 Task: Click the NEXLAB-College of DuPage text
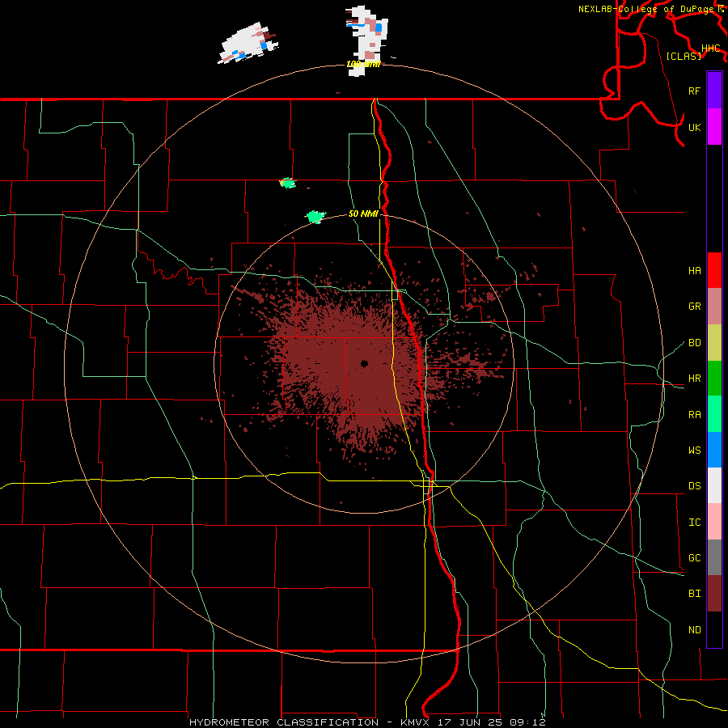click(x=646, y=9)
